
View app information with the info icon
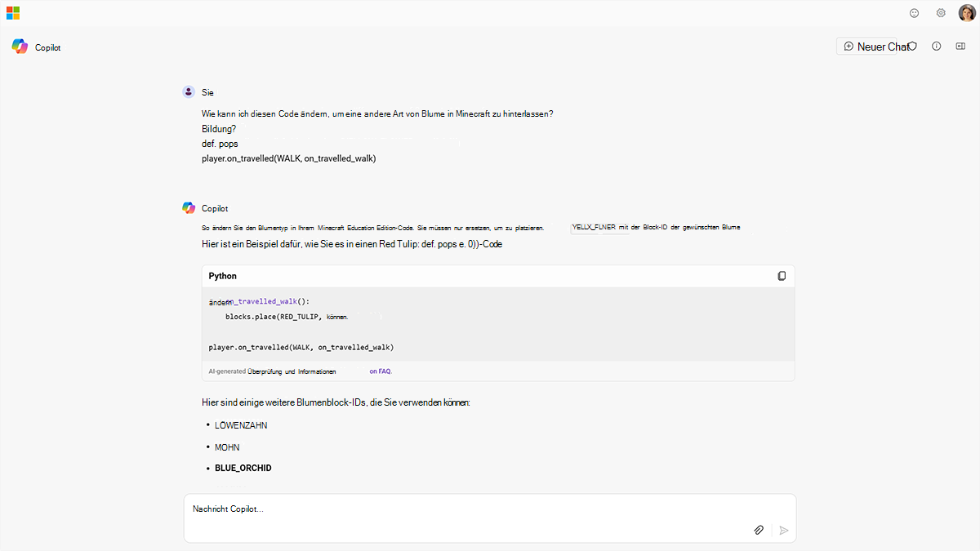(936, 47)
